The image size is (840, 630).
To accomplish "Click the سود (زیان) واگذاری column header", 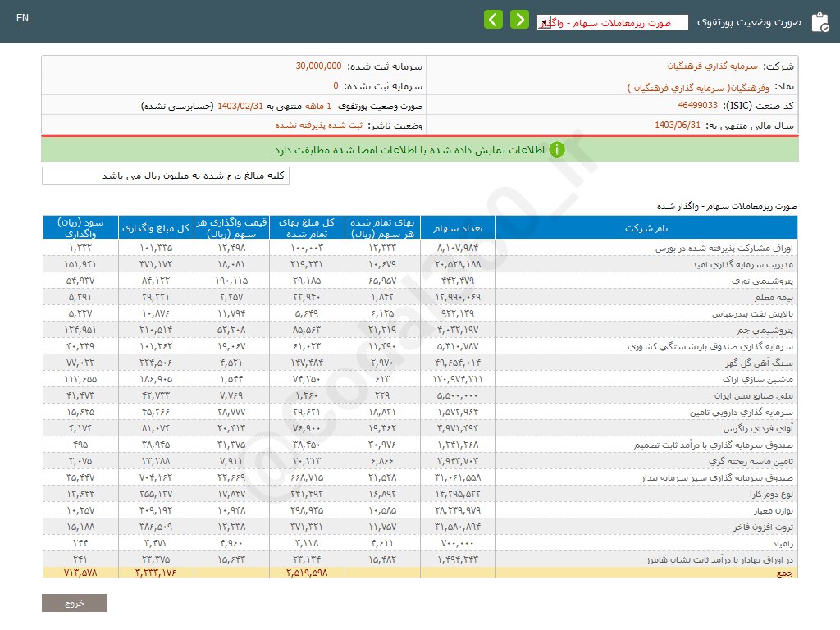I will pyautogui.click(x=81, y=227).
